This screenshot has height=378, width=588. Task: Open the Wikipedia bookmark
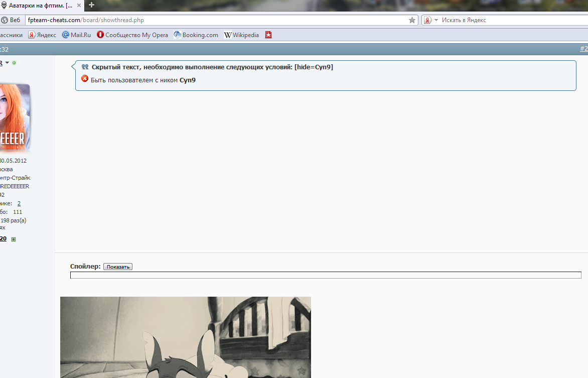click(241, 35)
